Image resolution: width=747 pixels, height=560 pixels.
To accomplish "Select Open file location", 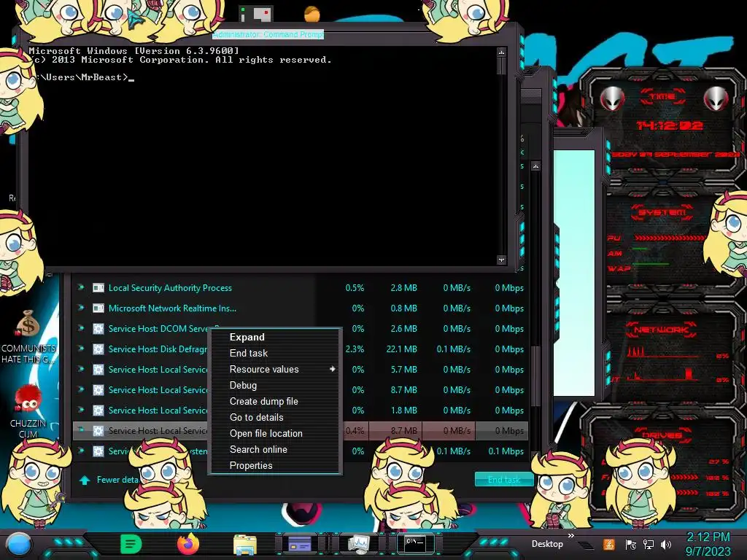I will tap(266, 433).
